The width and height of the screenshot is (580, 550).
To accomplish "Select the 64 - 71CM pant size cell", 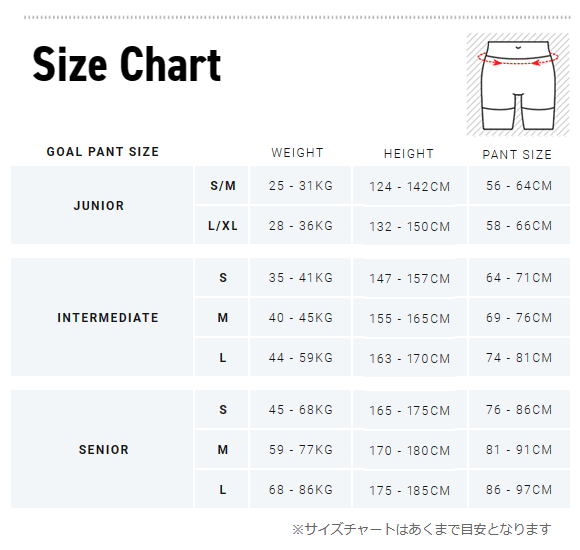I will pos(519,277).
